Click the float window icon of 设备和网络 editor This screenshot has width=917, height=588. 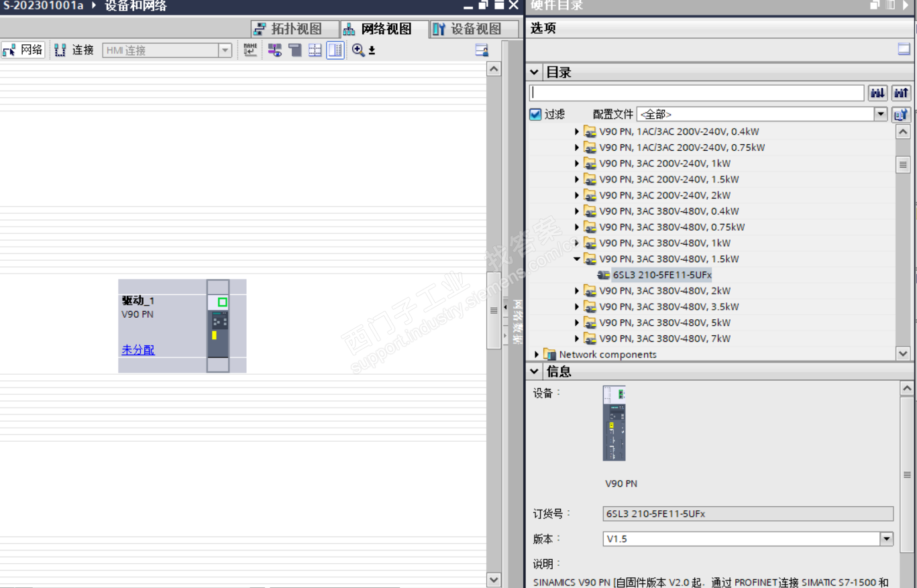(484, 5)
